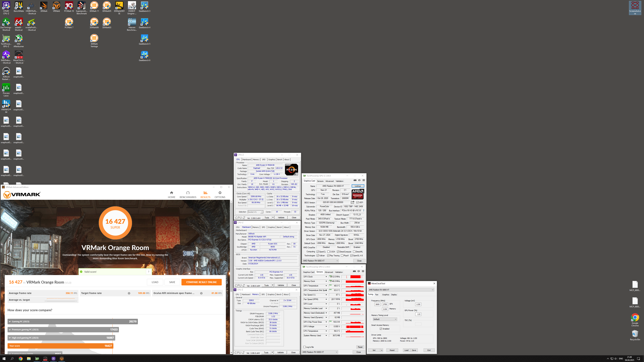Open Validation tab in GPU-Z Sensors window

coord(339,272)
